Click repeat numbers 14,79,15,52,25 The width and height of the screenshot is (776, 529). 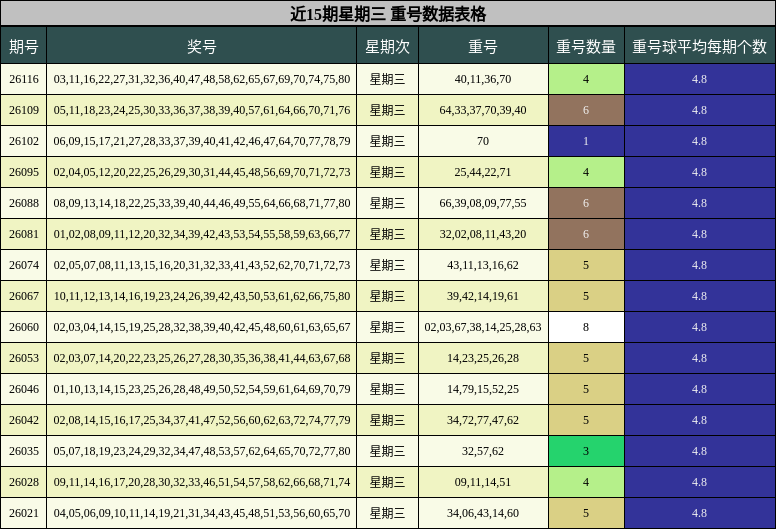(483, 389)
